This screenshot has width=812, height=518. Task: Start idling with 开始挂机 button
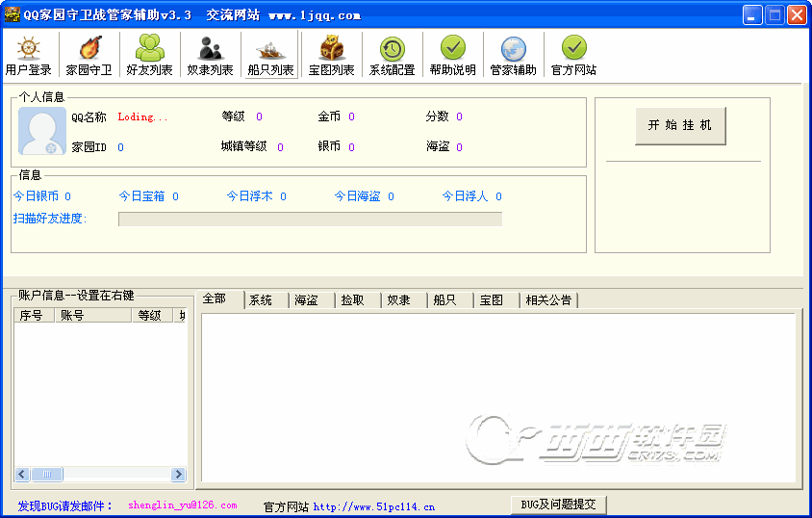pos(680,126)
